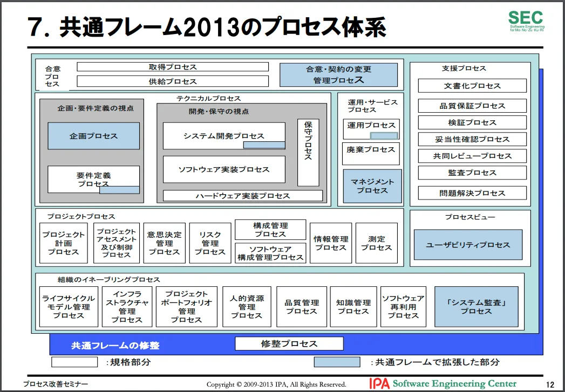Select the 「システム監査」プロセス box
The height and width of the screenshot is (392, 565).
click(476, 307)
